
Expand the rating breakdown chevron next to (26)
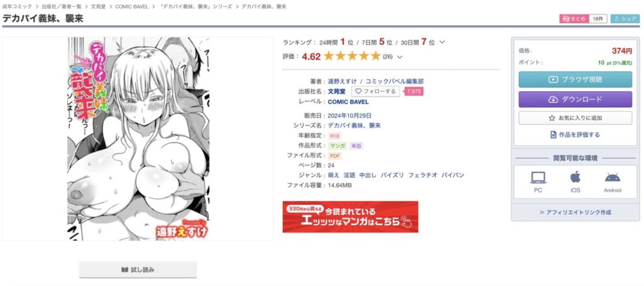pyautogui.click(x=399, y=57)
